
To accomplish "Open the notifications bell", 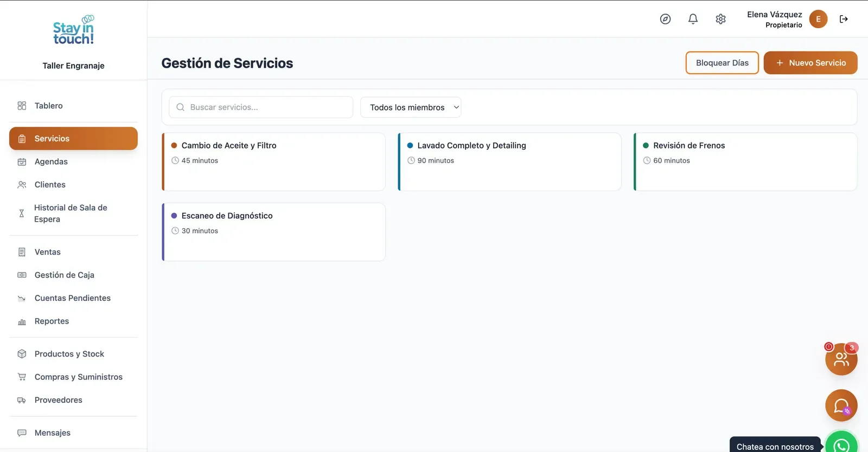I will coord(693,19).
